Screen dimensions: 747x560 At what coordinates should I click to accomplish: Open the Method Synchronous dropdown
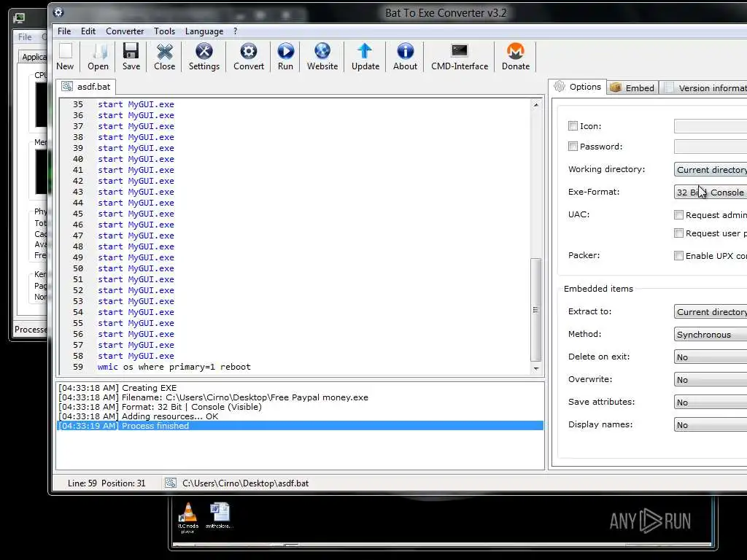[711, 334]
